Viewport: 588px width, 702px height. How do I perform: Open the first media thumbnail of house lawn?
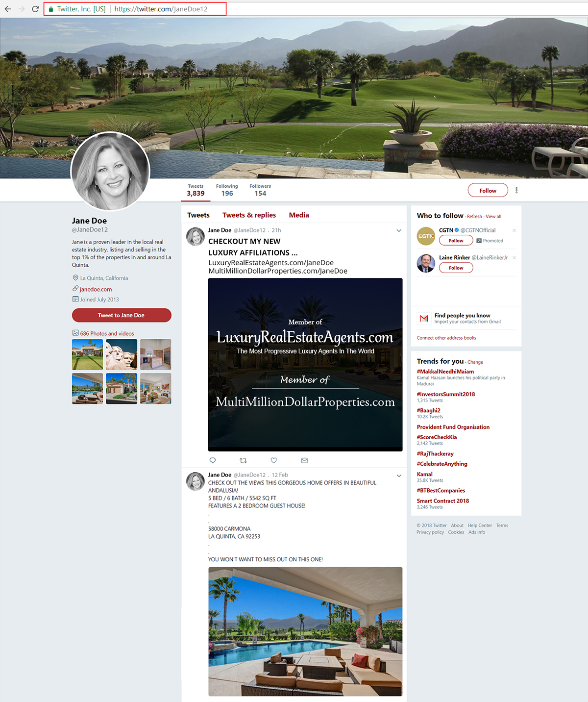tap(87, 354)
